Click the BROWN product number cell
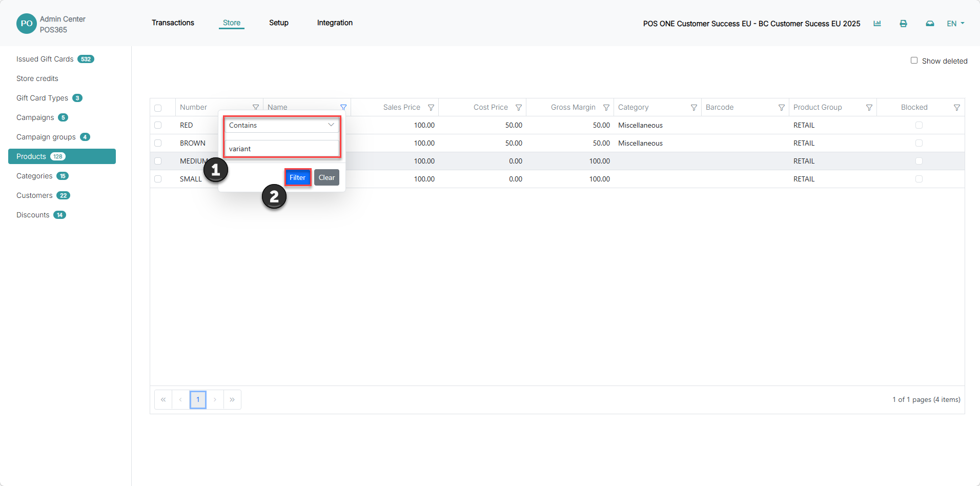The image size is (980, 486). pos(193,143)
